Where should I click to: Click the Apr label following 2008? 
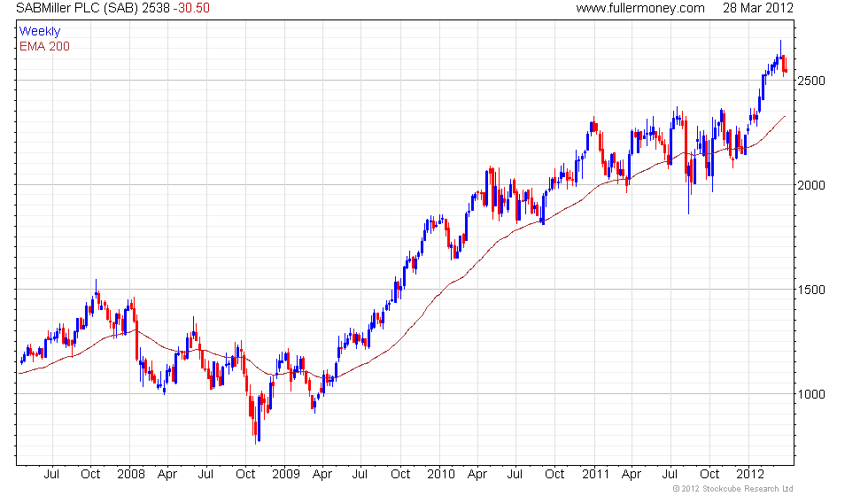(x=167, y=475)
